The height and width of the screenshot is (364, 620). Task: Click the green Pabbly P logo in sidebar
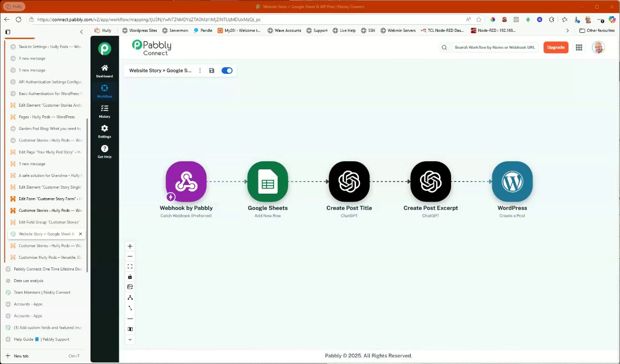105,49
